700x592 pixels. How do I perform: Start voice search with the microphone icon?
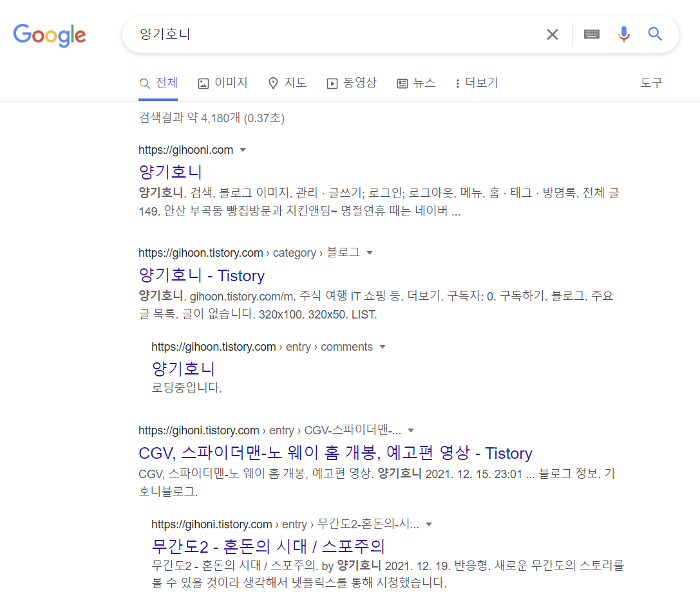tap(623, 34)
